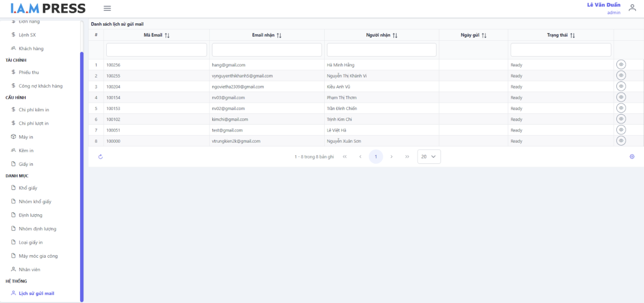Open the 20 rows-per-page dropdown
This screenshot has width=644, height=303.
point(429,157)
